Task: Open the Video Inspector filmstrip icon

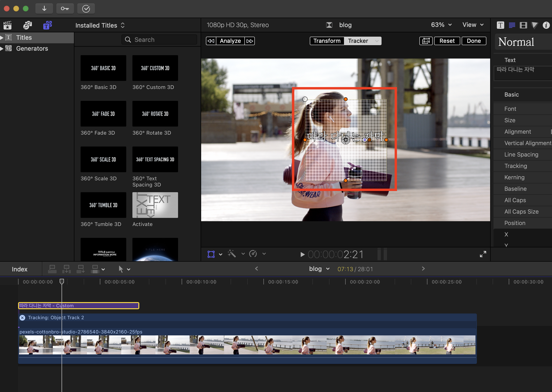Action: (x=523, y=25)
